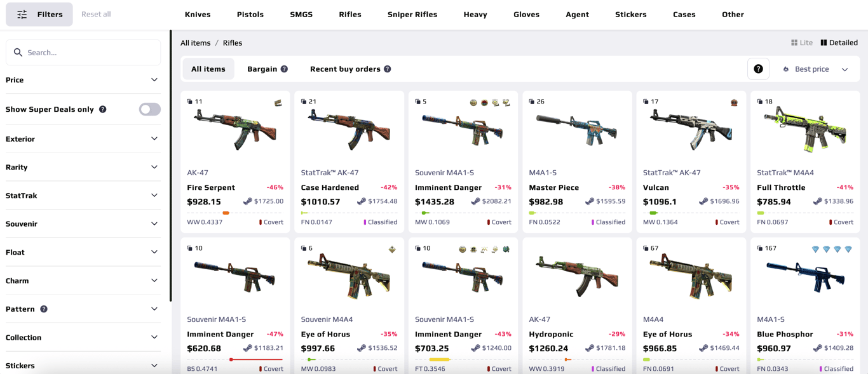
Task: Open the Knives category in top menu
Action: pyautogui.click(x=198, y=15)
